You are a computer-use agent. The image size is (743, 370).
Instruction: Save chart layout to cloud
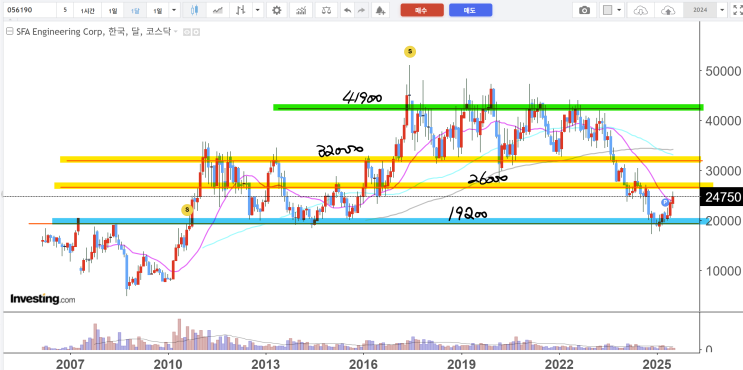click(668, 10)
